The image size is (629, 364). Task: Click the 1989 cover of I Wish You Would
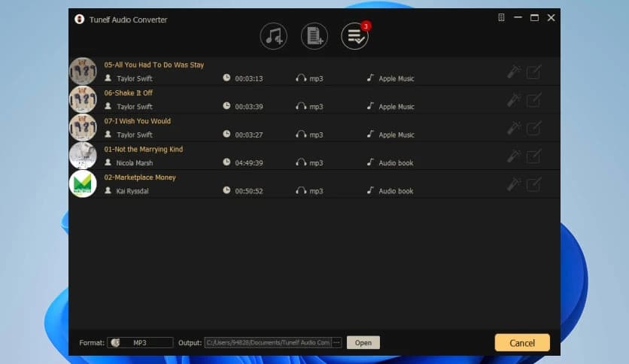[x=83, y=128]
